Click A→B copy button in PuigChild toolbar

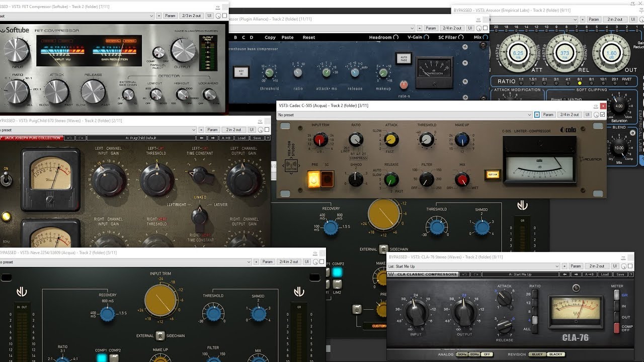[226, 138]
